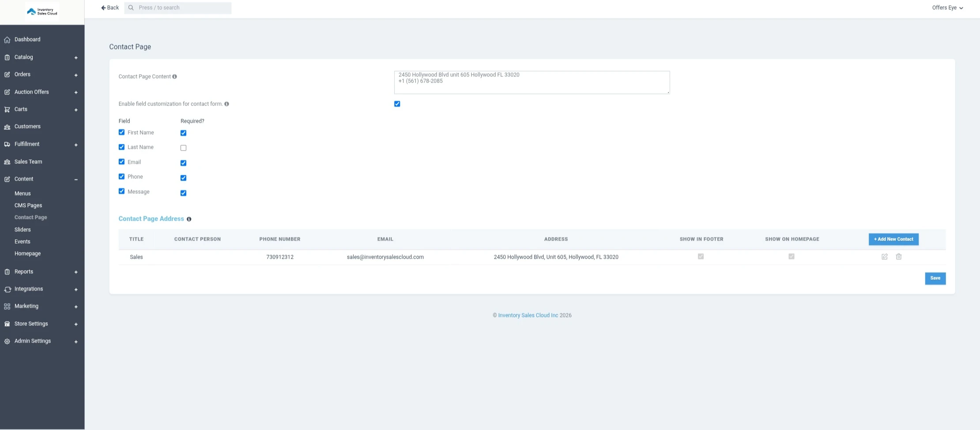Edit the Sales contact row
Image resolution: width=980 pixels, height=430 pixels.
point(885,256)
